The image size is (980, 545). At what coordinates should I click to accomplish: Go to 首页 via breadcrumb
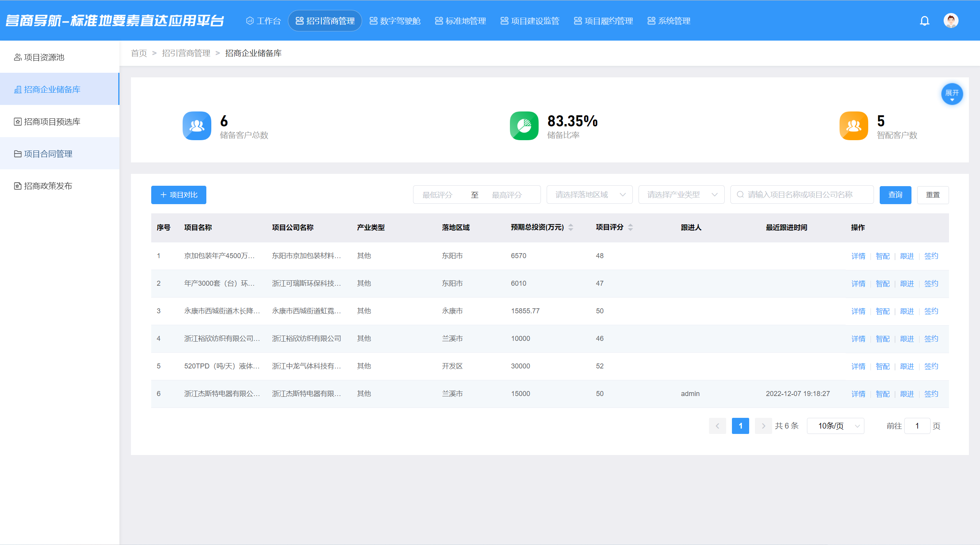(139, 53)
